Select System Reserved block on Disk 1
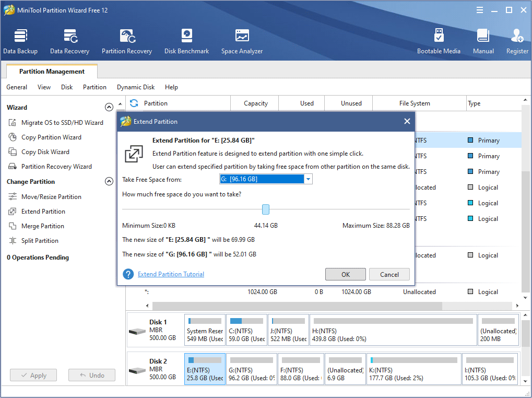The height and width of the screenshot is (398, 532). coord(205,330)
